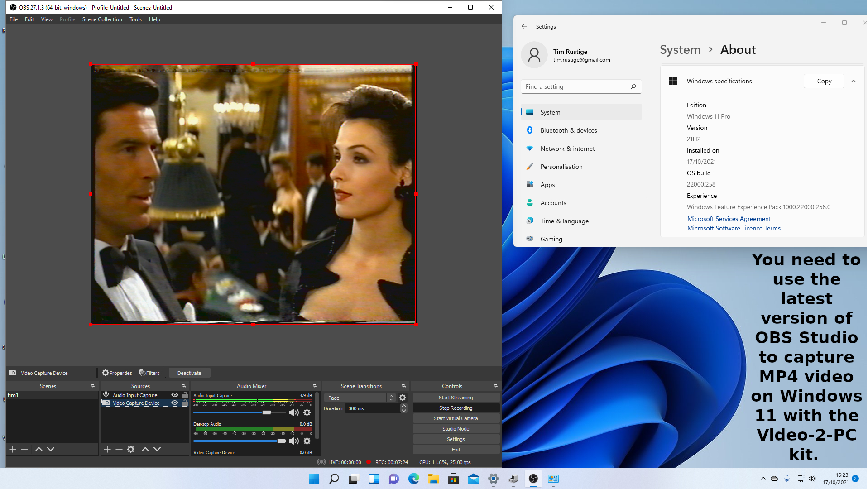
Task: Move the selected source up in Sources
Action: tap(145, 449)
